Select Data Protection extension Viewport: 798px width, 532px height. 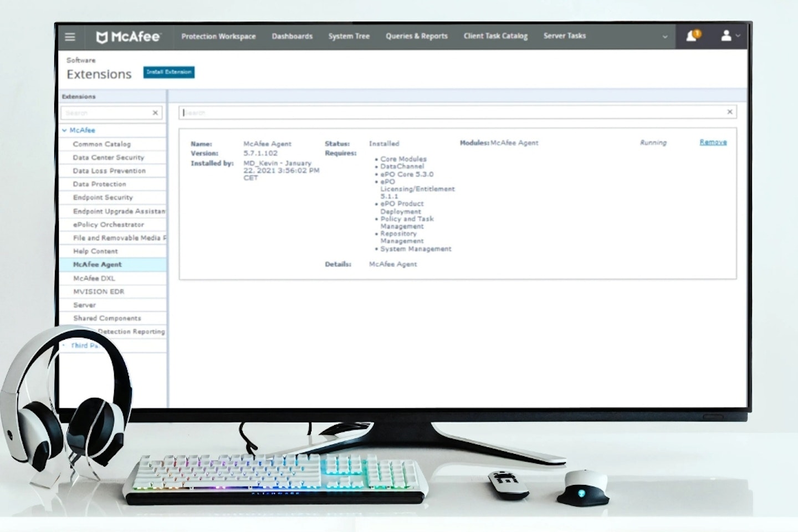99,184
